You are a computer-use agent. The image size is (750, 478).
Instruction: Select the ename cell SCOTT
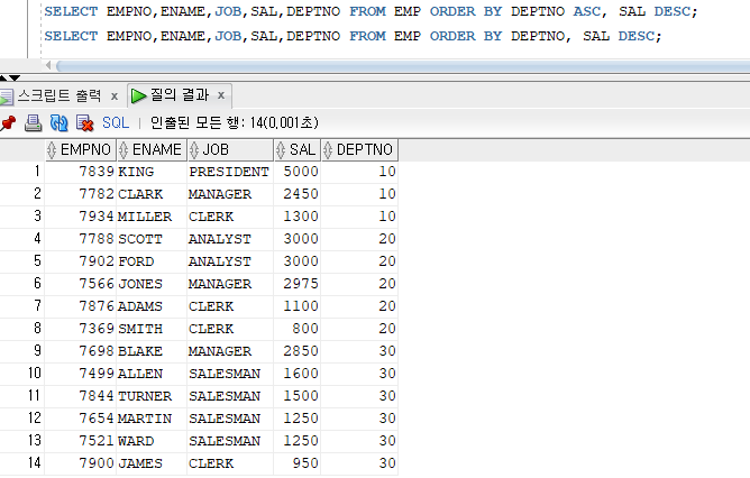(151, 239)
